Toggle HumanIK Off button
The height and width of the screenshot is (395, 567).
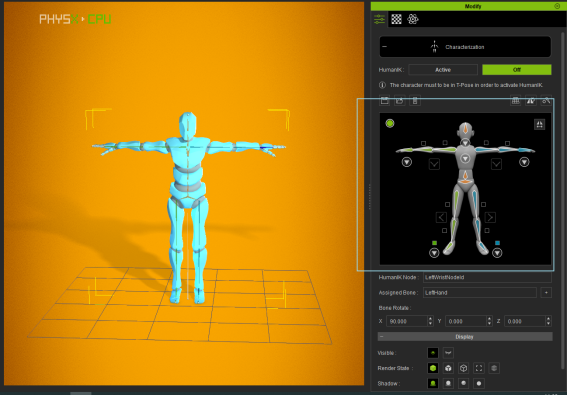point(517,70)
